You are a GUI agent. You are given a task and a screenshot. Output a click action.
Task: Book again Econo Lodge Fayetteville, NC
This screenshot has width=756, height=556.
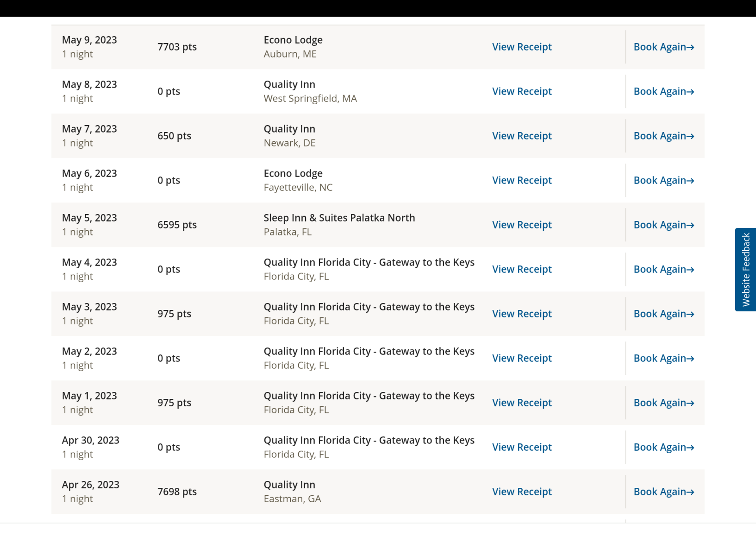[663, 180]
